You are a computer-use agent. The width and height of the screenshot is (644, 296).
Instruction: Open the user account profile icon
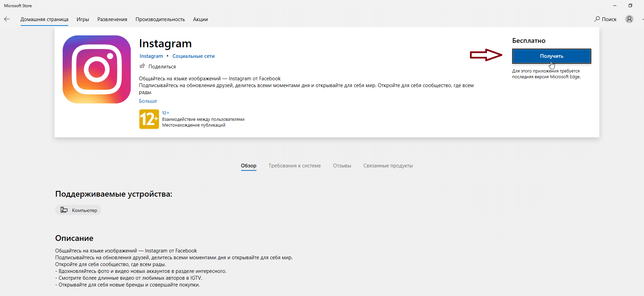629,19
